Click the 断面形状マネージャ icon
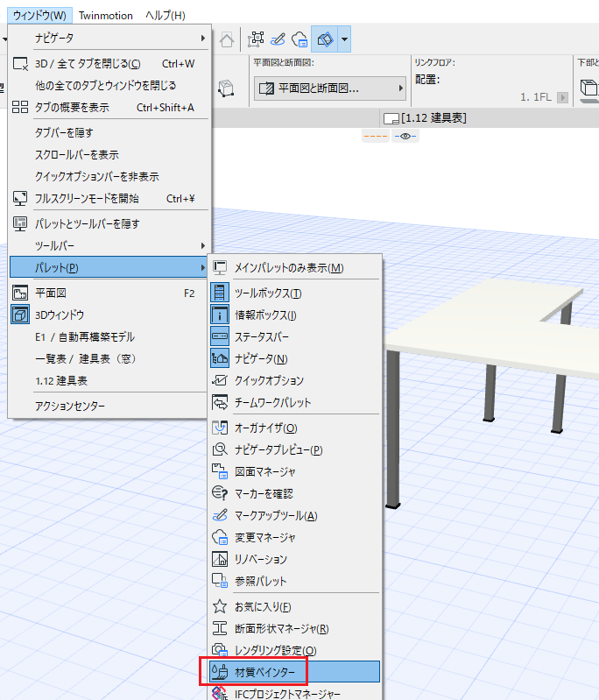 point(220,628)
